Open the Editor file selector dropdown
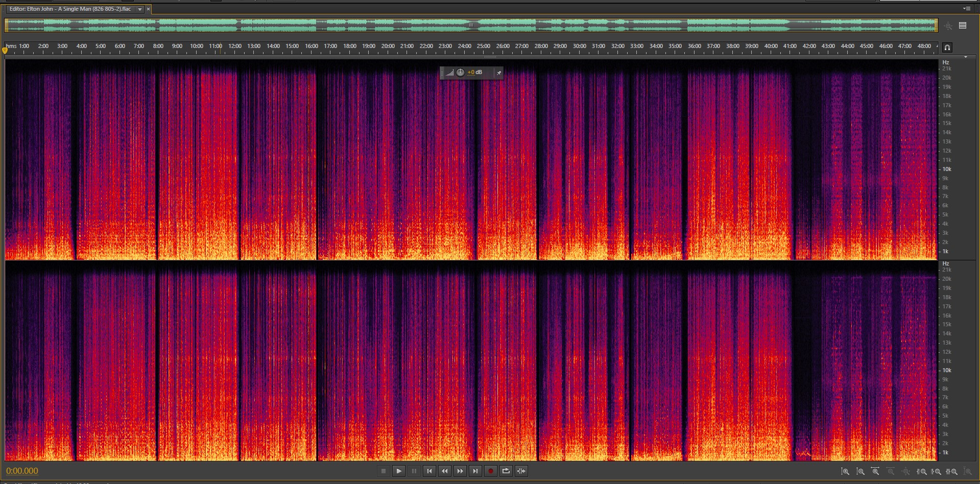 139,9
